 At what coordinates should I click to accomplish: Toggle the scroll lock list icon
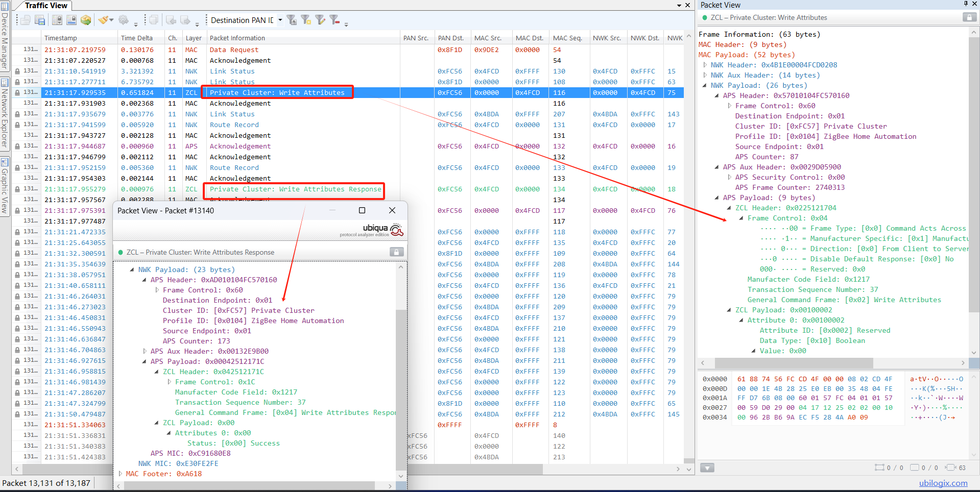(x=57, y=20)
